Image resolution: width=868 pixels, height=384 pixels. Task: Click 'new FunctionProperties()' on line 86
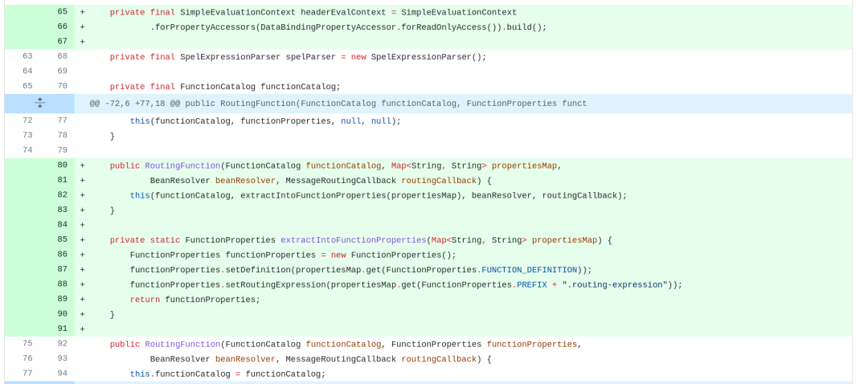click(391, 255)
